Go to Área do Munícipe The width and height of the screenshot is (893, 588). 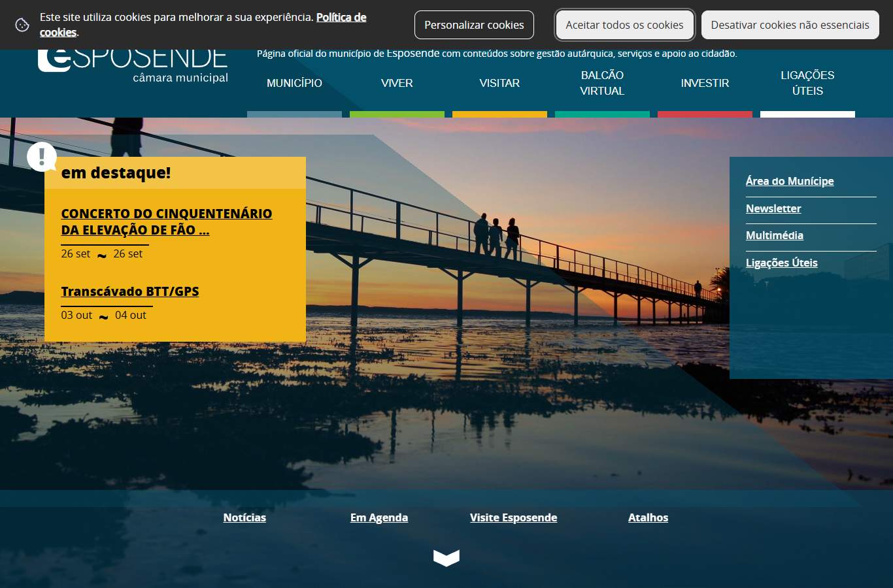click(790, 181)
